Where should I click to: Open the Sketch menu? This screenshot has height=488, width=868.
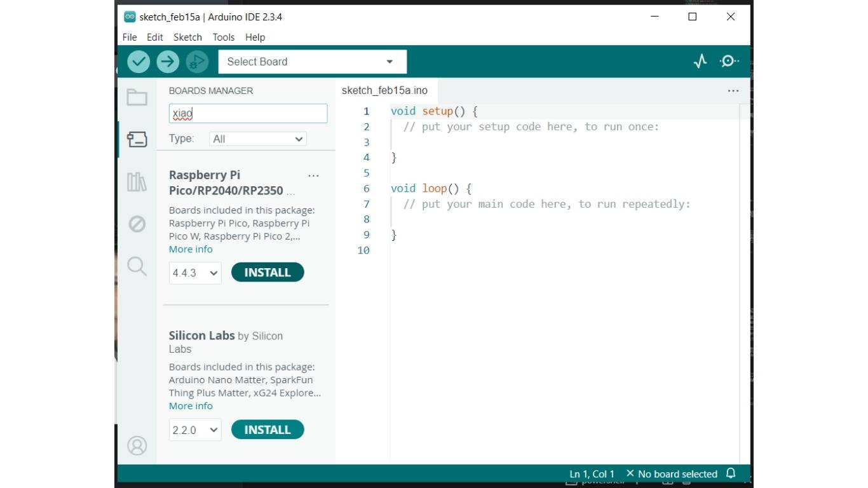pos(187,37)
